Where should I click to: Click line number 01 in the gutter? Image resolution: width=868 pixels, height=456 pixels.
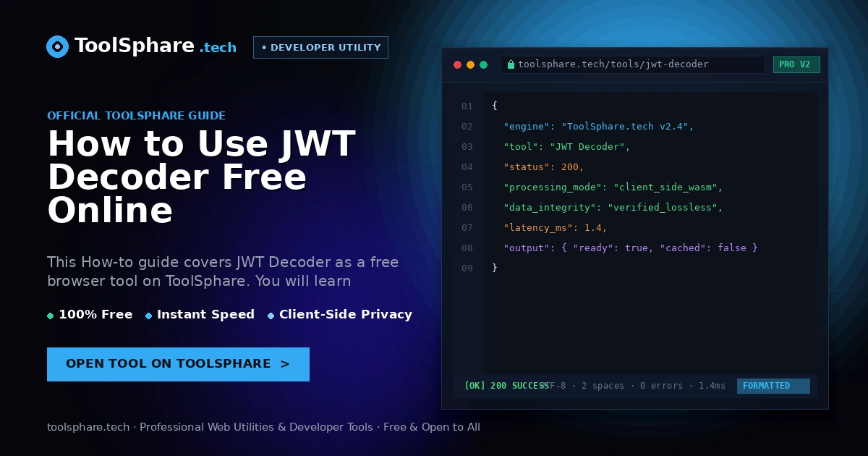click(x=467, y=106)
